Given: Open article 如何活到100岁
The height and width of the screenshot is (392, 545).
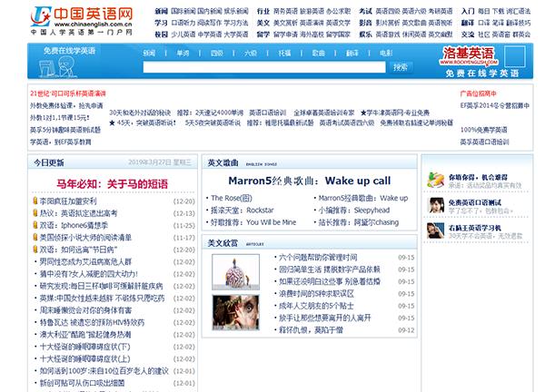Looking at the screenshot, I should [x=104, y=371].
